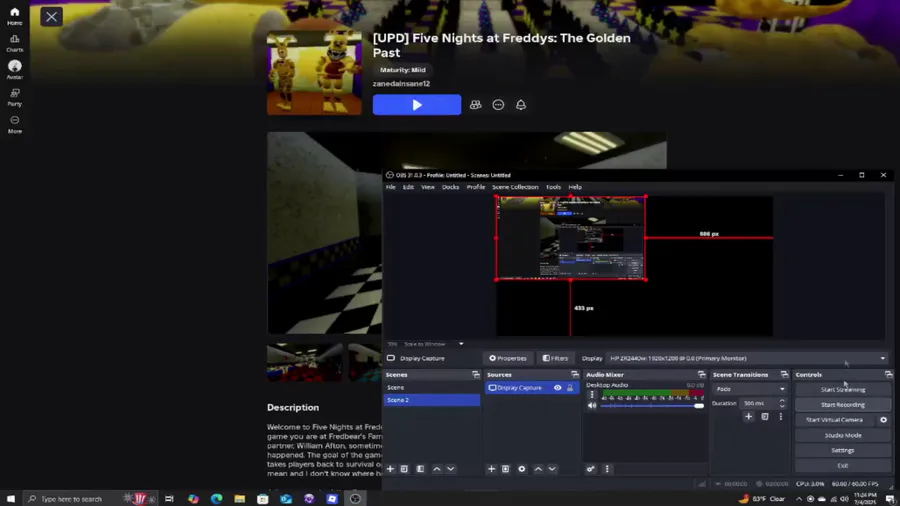Open the File menu in OBS

click(391, 187)
